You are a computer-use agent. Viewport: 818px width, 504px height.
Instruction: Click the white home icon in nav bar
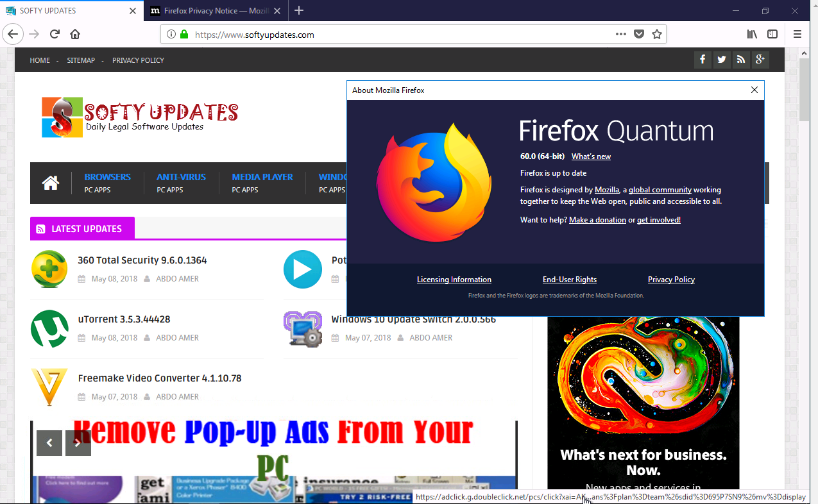point(51,183)
